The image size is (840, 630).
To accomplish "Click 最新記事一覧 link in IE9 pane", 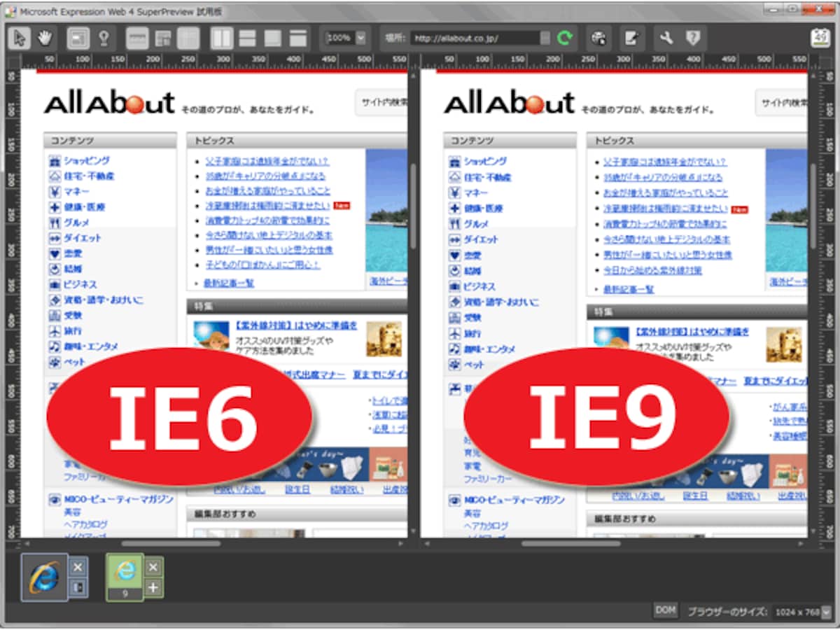I will pyautogui.click(x=629, y=288).
